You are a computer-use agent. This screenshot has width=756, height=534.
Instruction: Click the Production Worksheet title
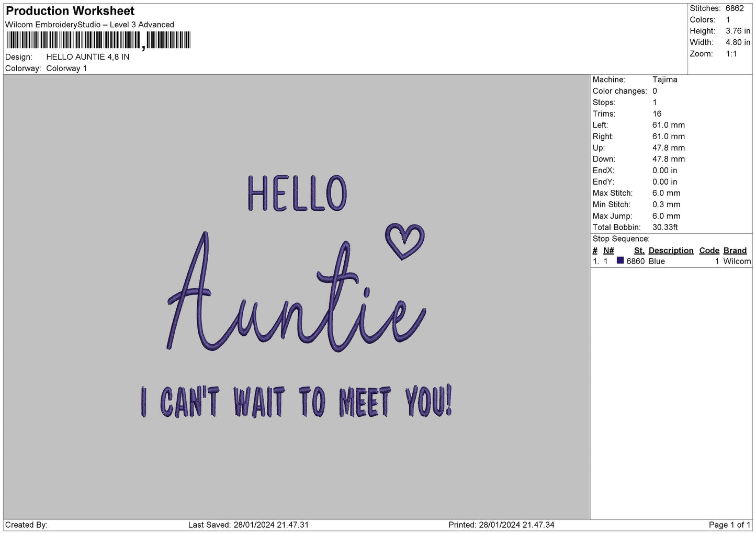[70, 11]
